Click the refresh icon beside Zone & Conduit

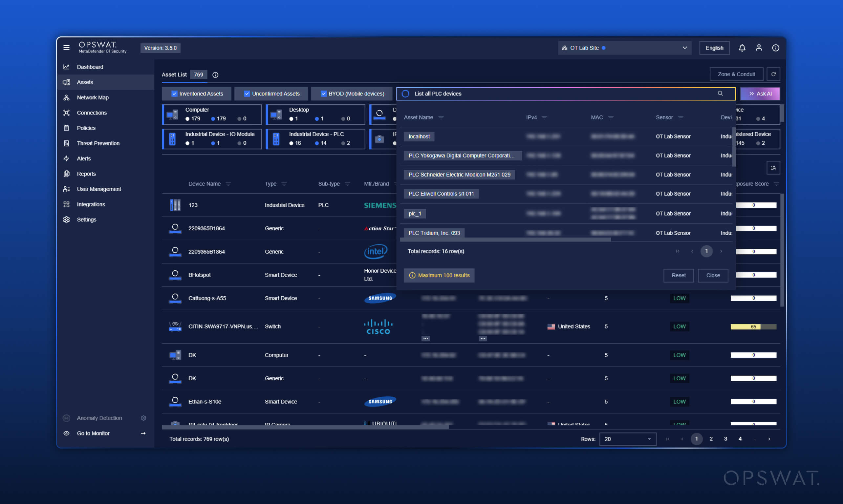click(x=774, y=74)
